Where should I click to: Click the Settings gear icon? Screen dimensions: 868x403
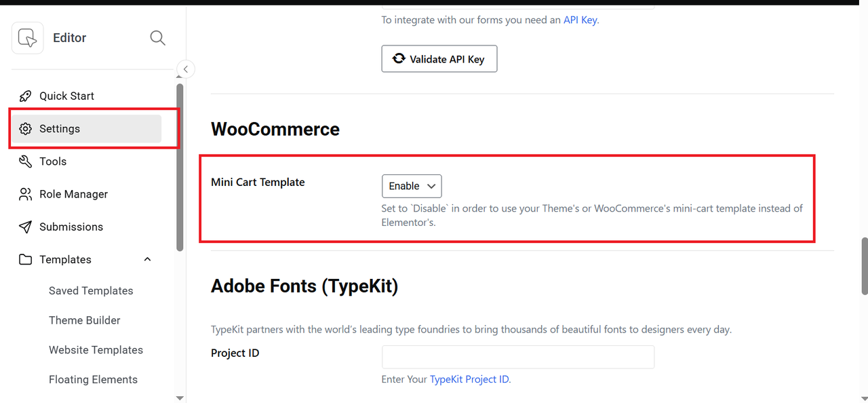(25, 129)
